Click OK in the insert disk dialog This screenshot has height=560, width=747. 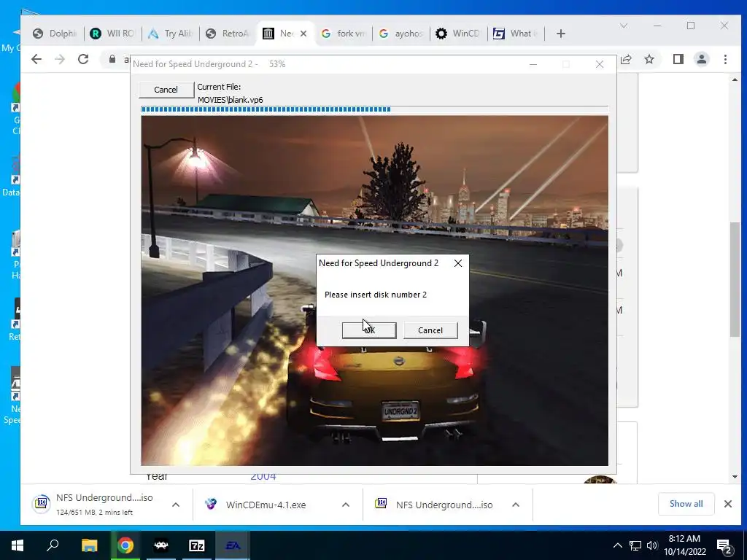pos(368,330)
